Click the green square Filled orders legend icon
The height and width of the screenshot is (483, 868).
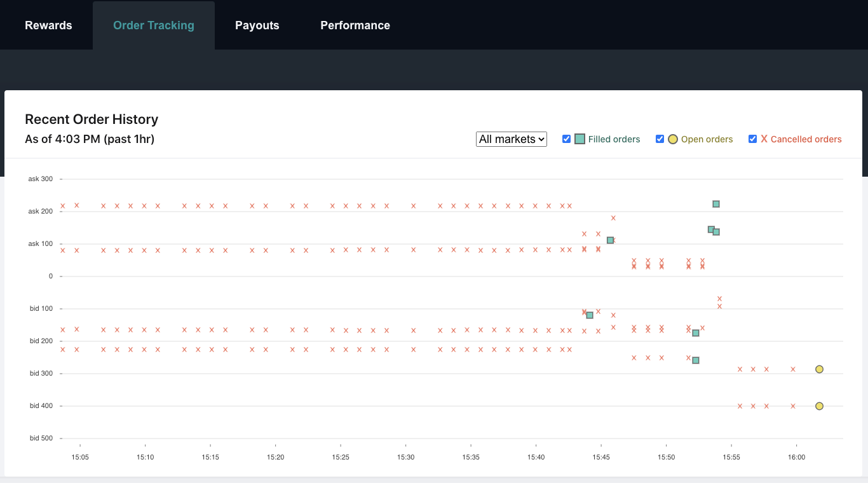[x=580, y=139]
